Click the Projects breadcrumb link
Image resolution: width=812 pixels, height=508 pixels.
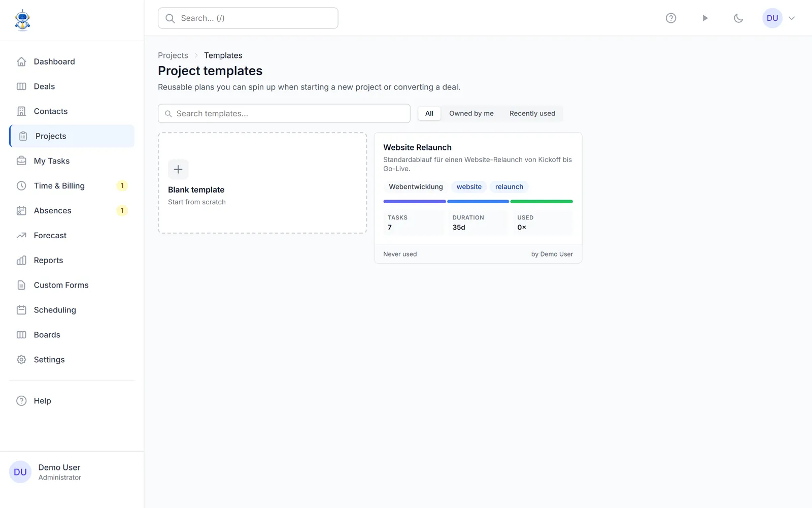click(x=173, y=55)
